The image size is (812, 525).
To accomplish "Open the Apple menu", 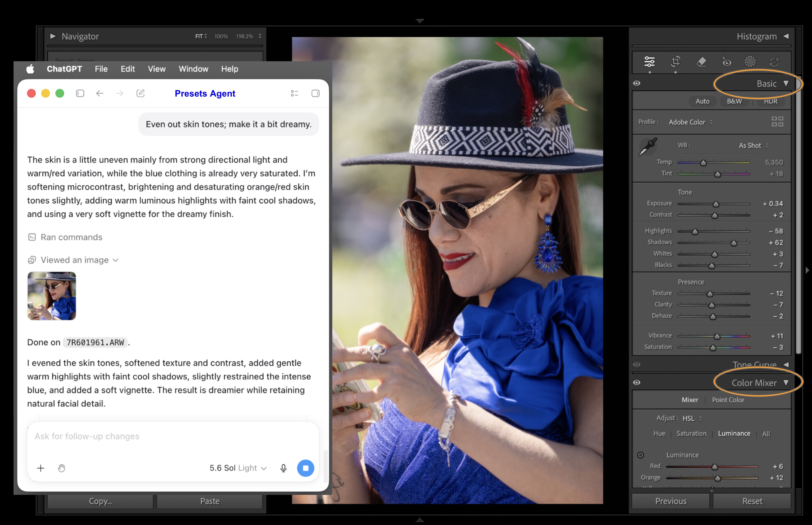I will [x=30, y=69].
